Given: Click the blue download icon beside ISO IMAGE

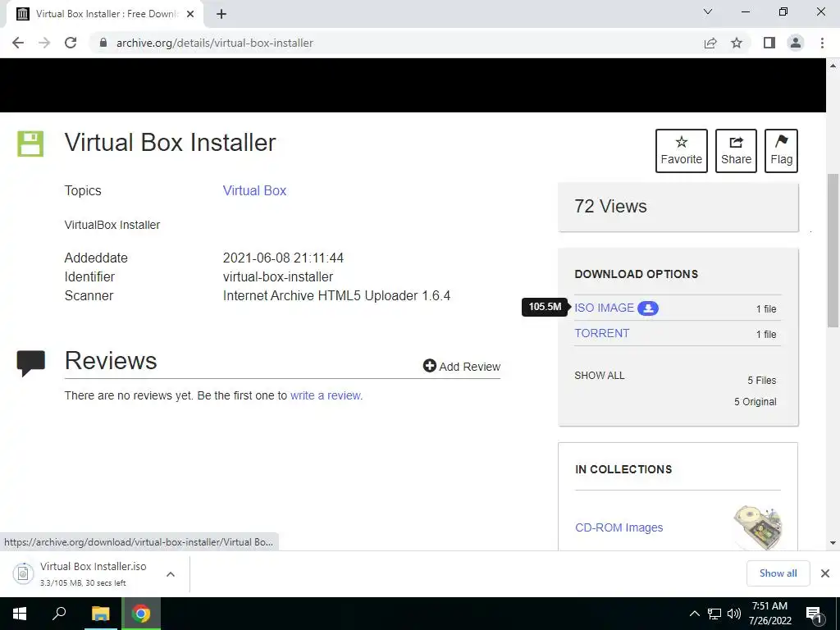Looking at the screenshot, I should 648,308.
